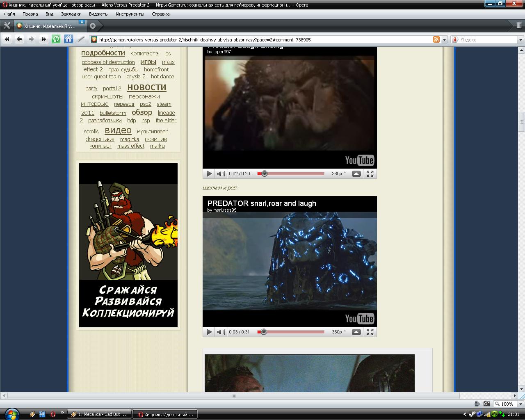525x420 pixels.
Task: Click the bulletstorm tag link
Action: tap(113, 113)
